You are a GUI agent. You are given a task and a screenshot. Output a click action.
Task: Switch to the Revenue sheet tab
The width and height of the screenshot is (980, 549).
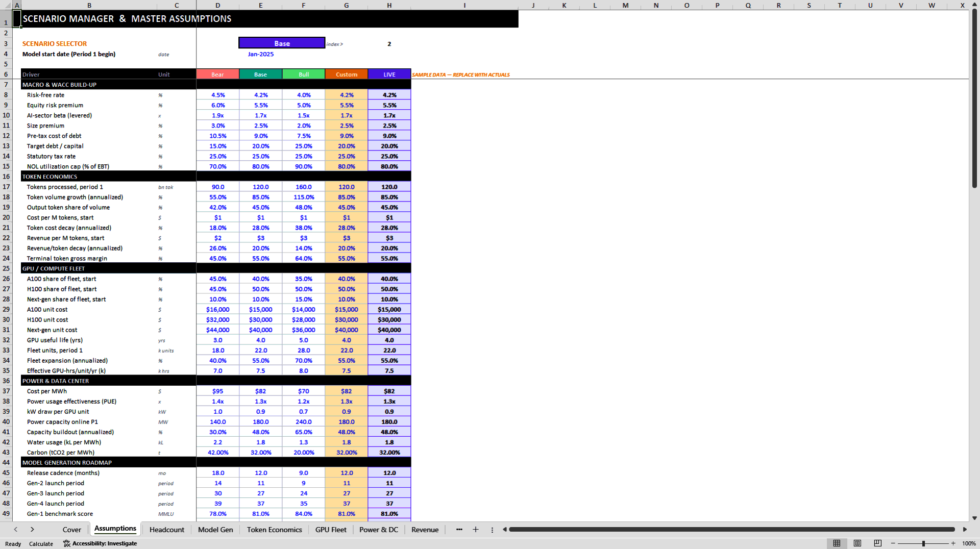(425, 530)
